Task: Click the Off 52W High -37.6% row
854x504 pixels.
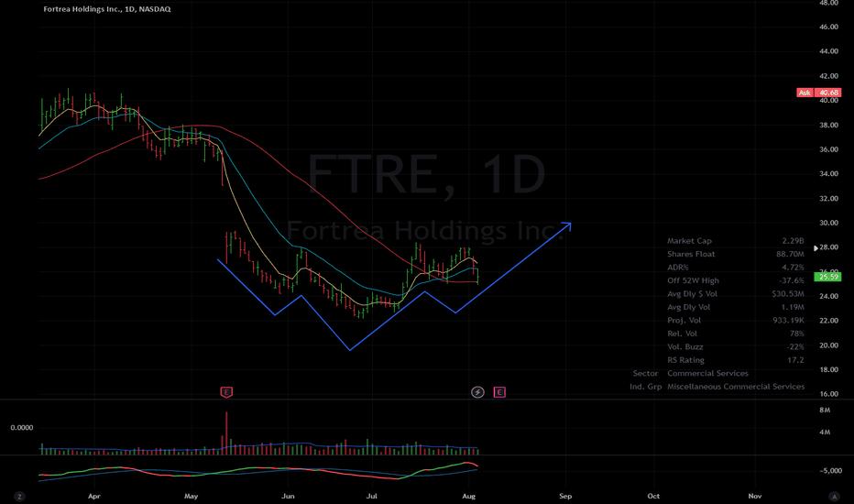Action: [735, 280]
